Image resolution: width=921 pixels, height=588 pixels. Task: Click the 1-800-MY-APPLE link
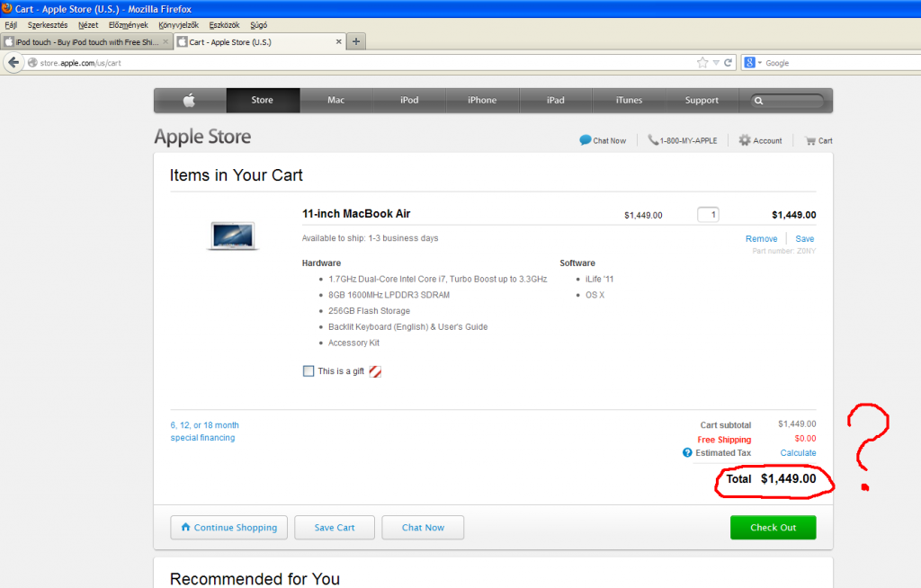coord(688,141)
